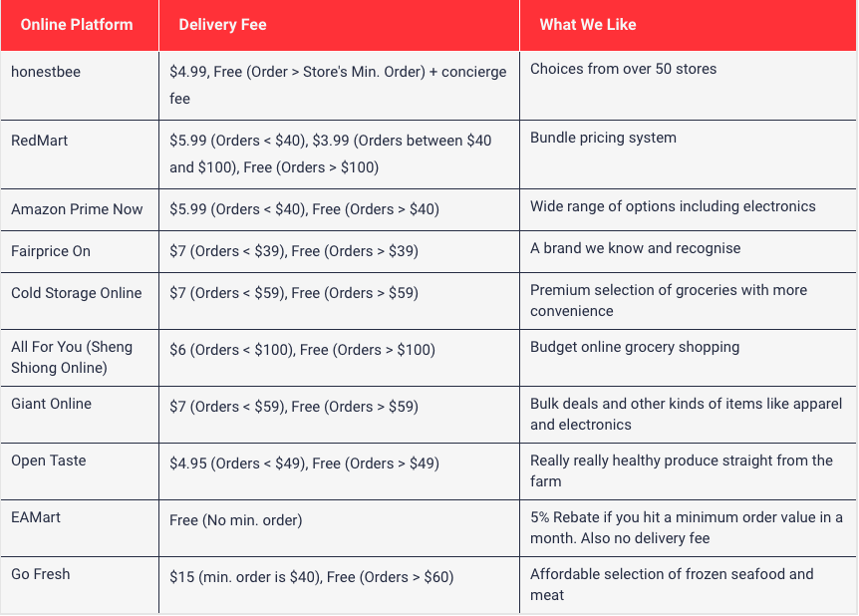Select the EAMart 'Free (No min. order)' cell
859x616 pixels.
click(236, 520)
